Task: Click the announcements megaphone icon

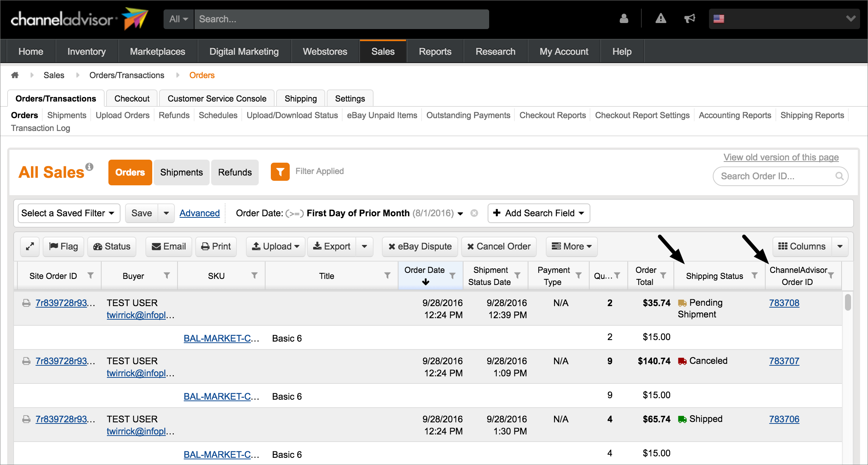Action: click(690, 18)
